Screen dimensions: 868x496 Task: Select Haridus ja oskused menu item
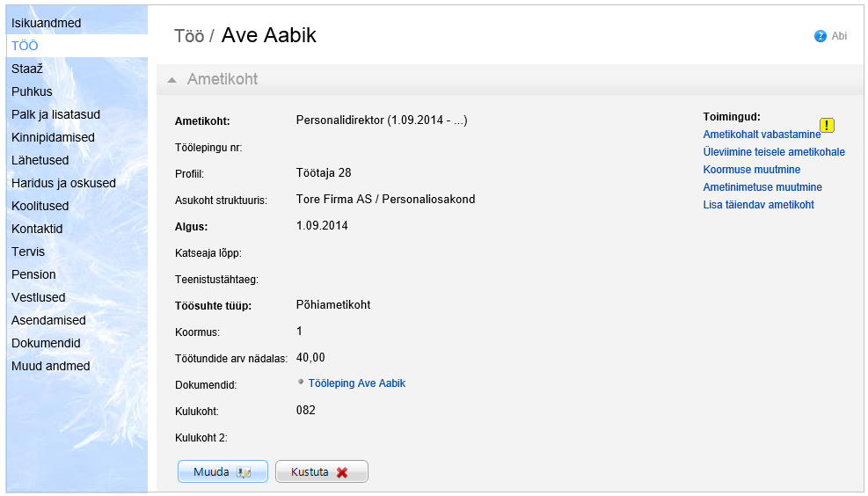pos(63,183)
